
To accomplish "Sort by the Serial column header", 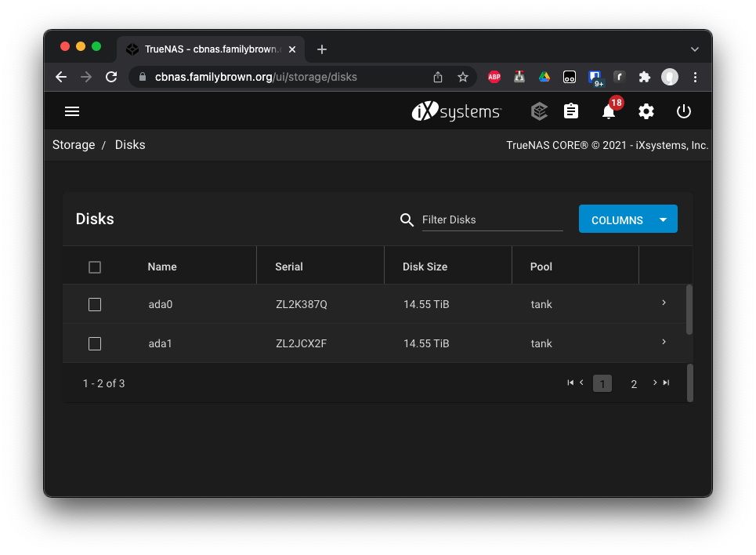I will 289,267.
